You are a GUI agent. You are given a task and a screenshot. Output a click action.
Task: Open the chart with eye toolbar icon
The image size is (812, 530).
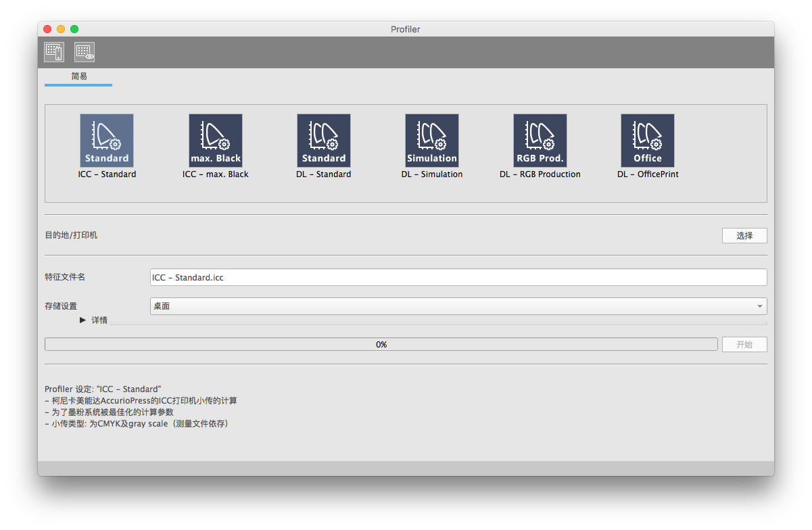pyautogui.click(x=85, y=52)
